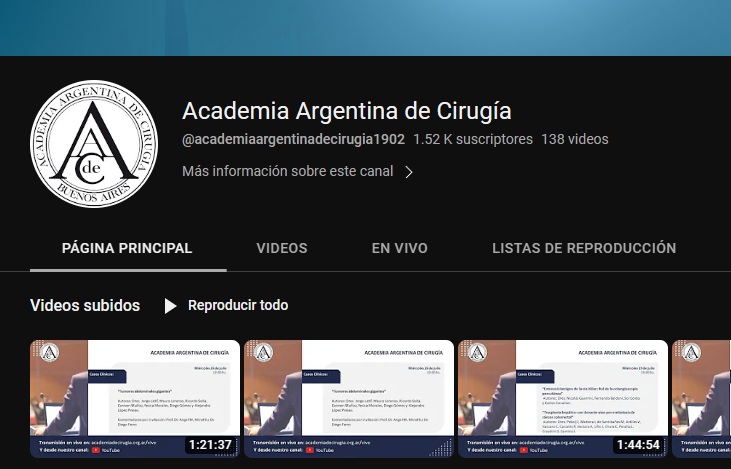Click the blue channel banner image
731x469 pixels.
pos(366,28)
